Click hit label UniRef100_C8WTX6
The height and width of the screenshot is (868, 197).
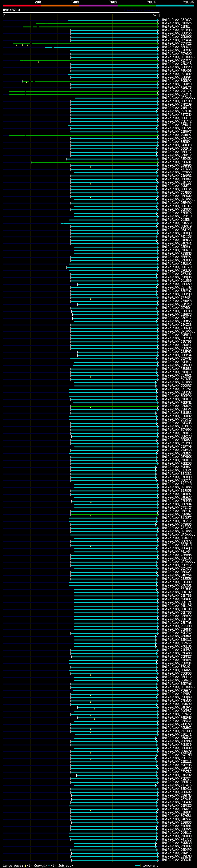coord(176,206)
